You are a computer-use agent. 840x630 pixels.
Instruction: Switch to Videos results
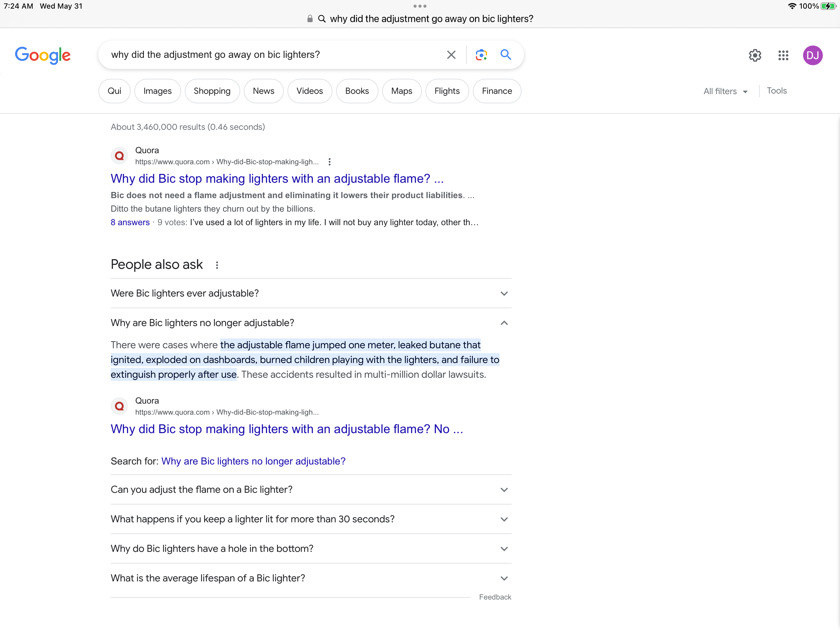[310, 91]
